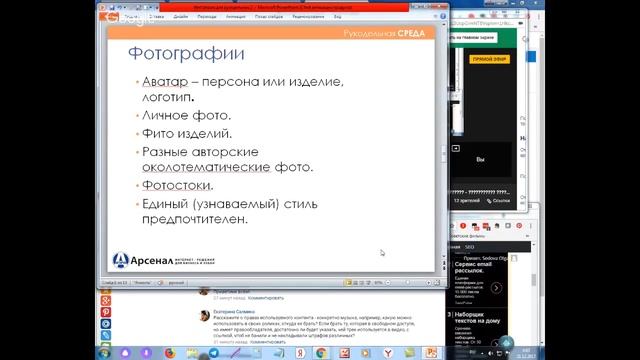Click screen-share icon in video panel
The height and width of the screenshot is (360, 640).
[x=456, y=149]
